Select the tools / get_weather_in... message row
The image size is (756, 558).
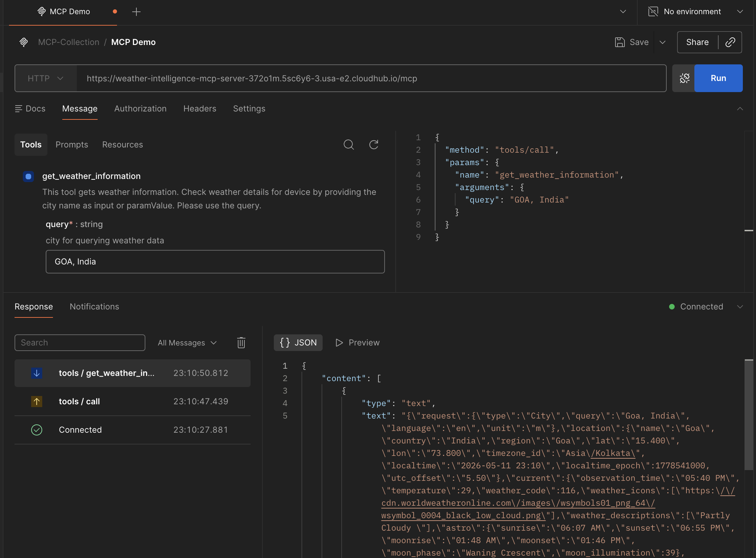pyautogui.click(x=133, y=373)
